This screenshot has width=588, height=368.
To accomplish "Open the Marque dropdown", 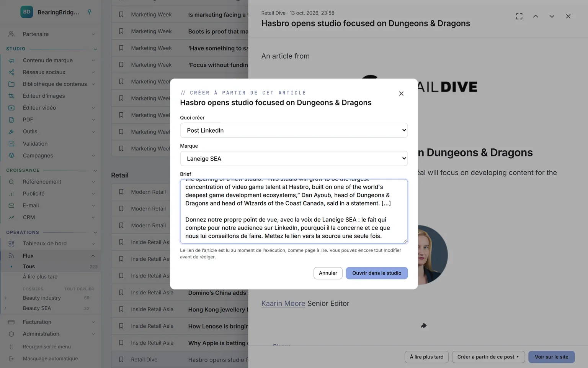I will point(294,159).
